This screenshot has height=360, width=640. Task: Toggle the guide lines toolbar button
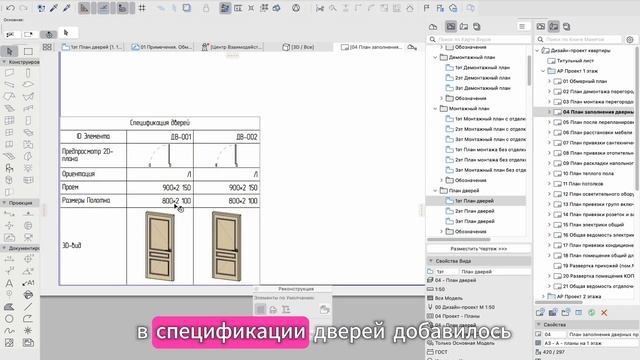(x=103, y=8)
